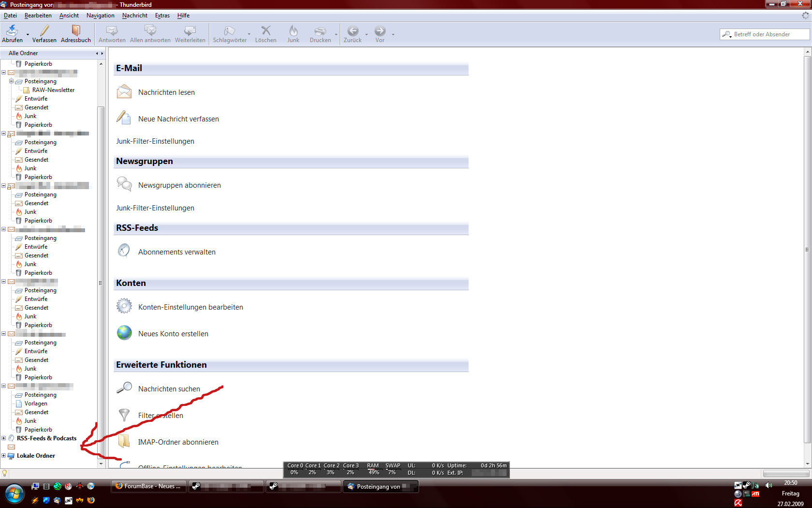
Task: Open the Ansicht menu
Action: tap(69, 15)
